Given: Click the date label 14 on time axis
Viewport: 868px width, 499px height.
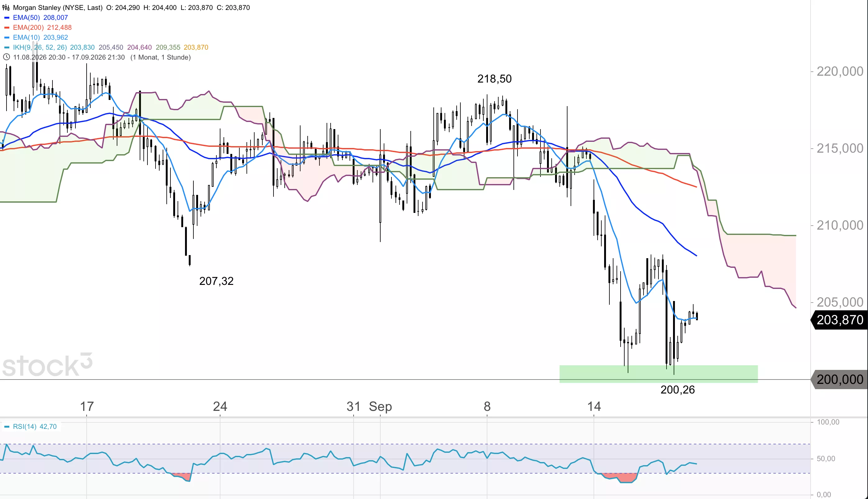Looking at the screenshot, I should point(594,407).
